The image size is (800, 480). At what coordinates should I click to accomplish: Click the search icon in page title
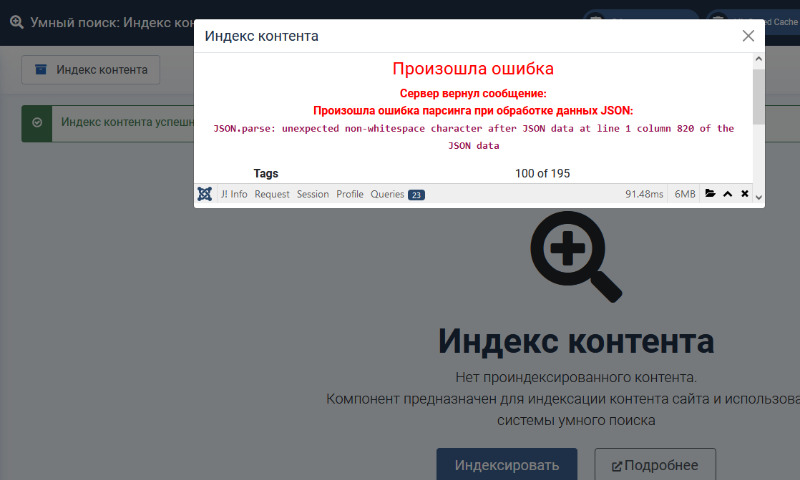pos(15,22)
